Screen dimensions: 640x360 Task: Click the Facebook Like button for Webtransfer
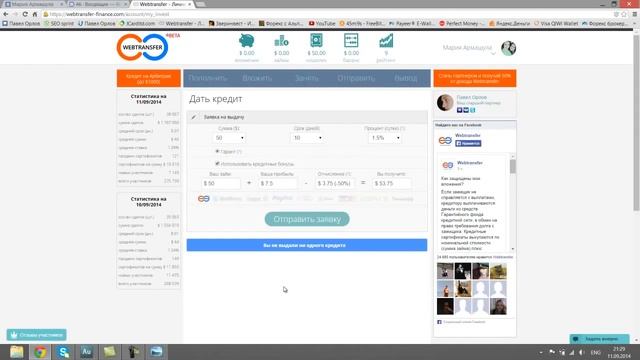coord(468,143)
